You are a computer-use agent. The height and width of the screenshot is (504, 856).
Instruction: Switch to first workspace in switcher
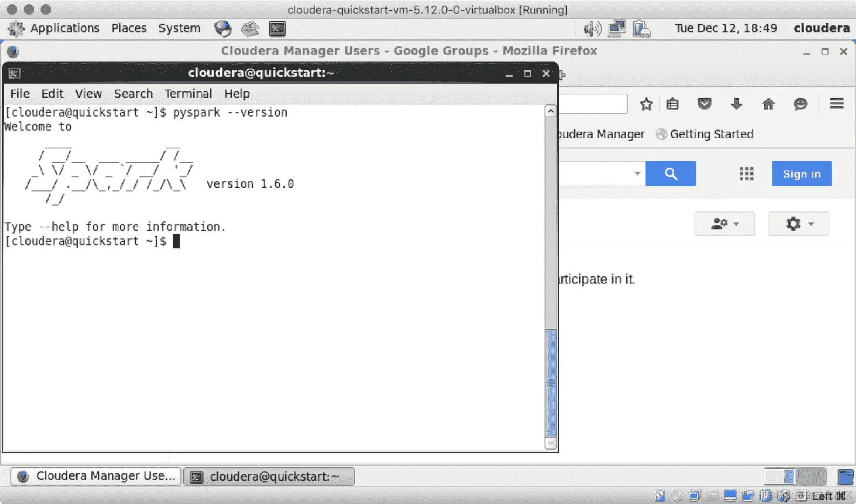pos(779,476)
